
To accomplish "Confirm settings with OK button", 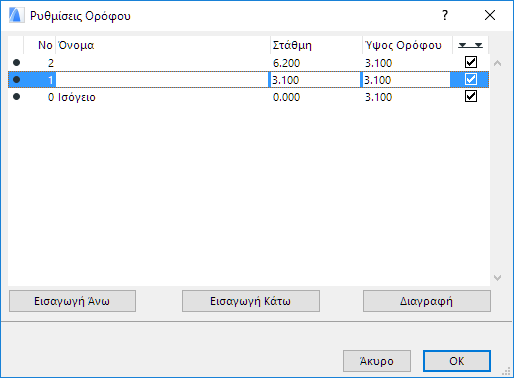I will (x=457, y=361).
